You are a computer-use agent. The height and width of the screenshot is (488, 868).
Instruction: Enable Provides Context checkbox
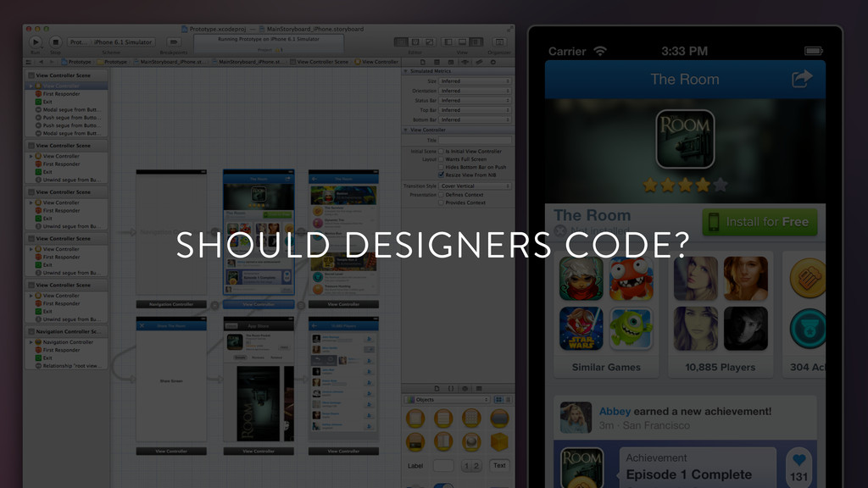point(441,202)
